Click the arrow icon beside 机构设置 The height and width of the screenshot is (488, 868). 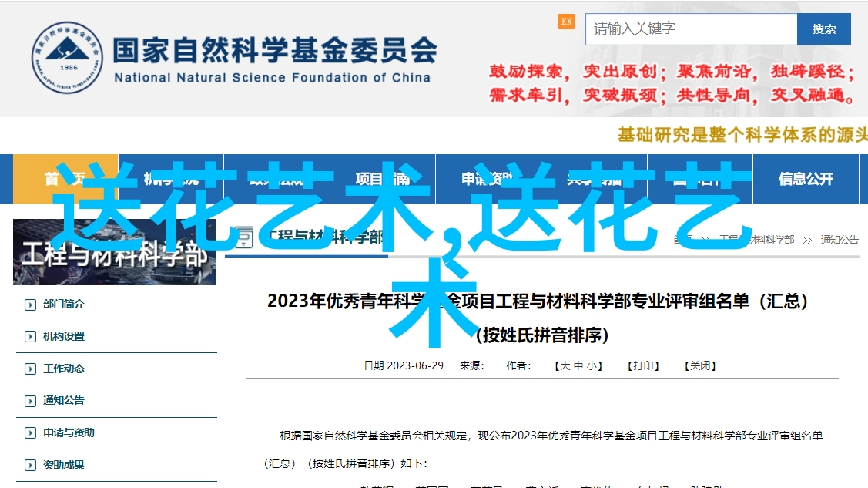[x=31, y=337]
